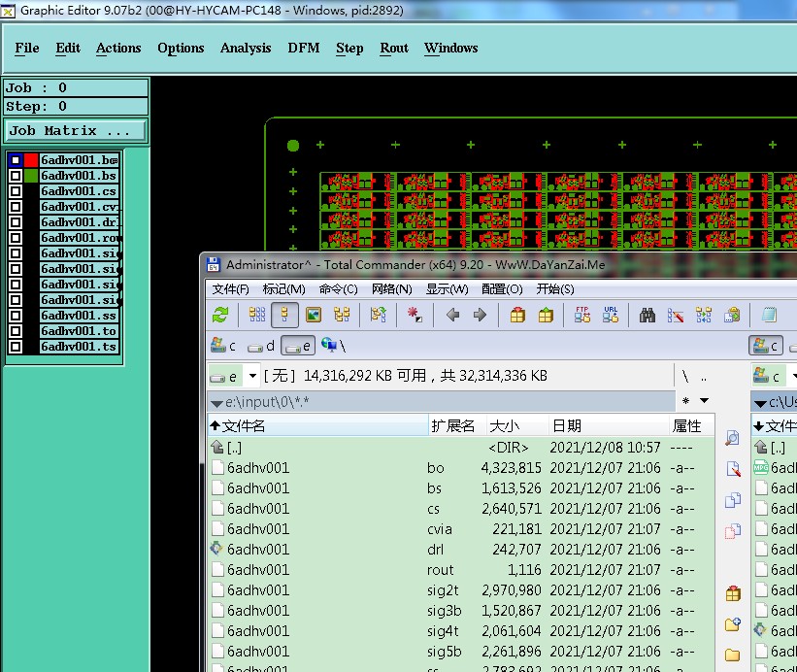Screen dimensions: 797x672
Task: Open the DFM menu
Action: pyautogui.click(x=304, y=48)
